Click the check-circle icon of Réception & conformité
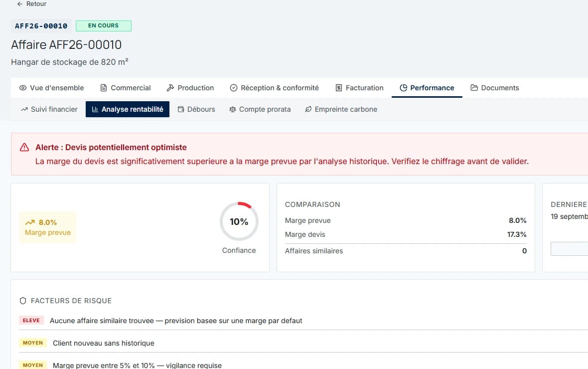 click(x=234, y=88)
